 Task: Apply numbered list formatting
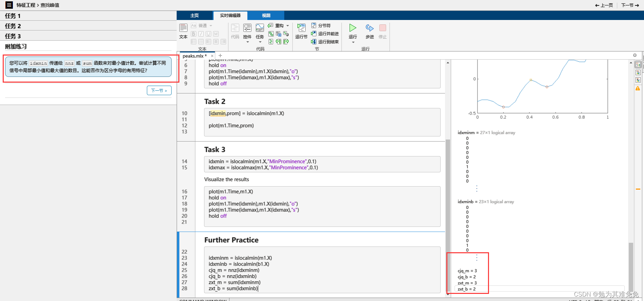coord(201,42)
